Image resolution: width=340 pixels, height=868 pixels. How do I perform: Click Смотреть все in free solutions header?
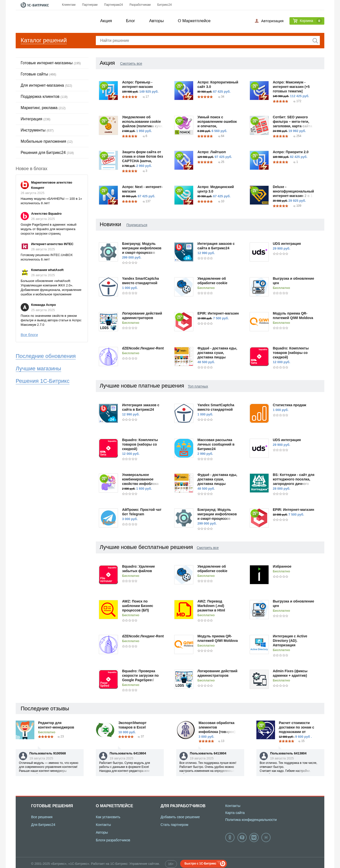[208, 548]
